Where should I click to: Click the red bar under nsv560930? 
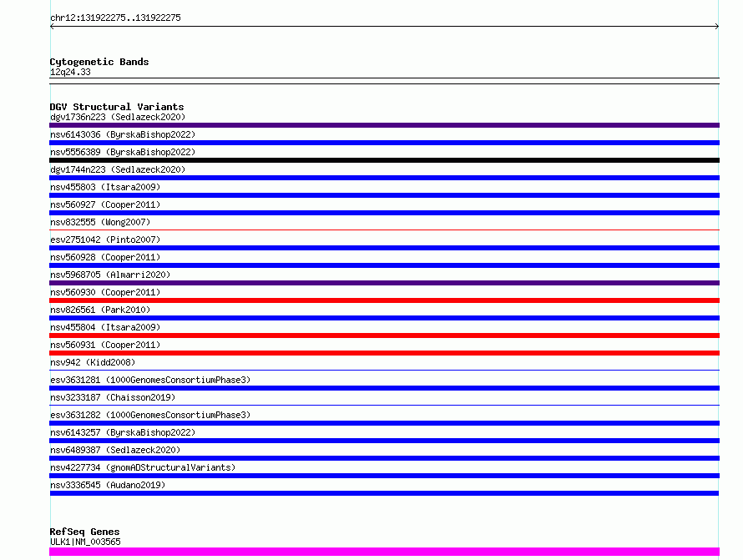tap(384, 300)
